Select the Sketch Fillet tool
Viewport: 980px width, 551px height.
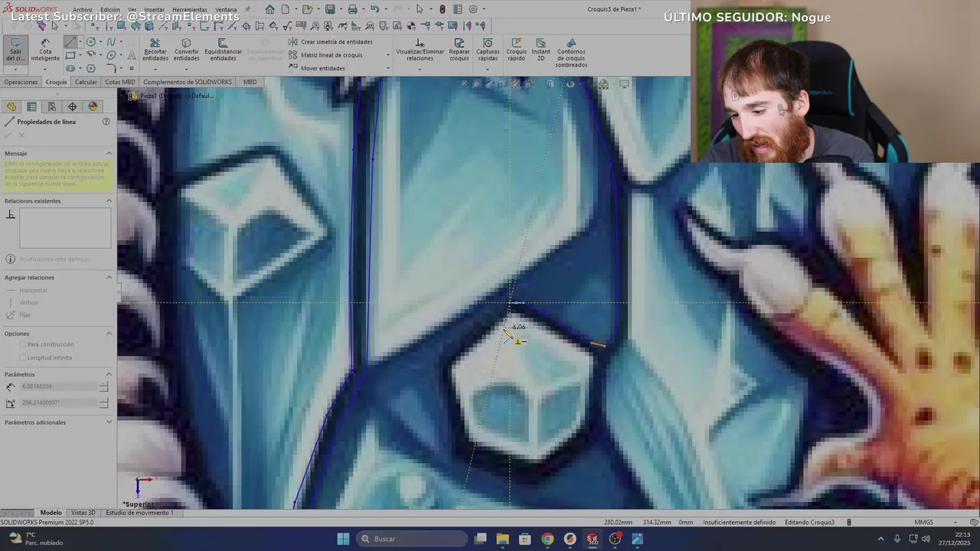[x=112, y=68]
